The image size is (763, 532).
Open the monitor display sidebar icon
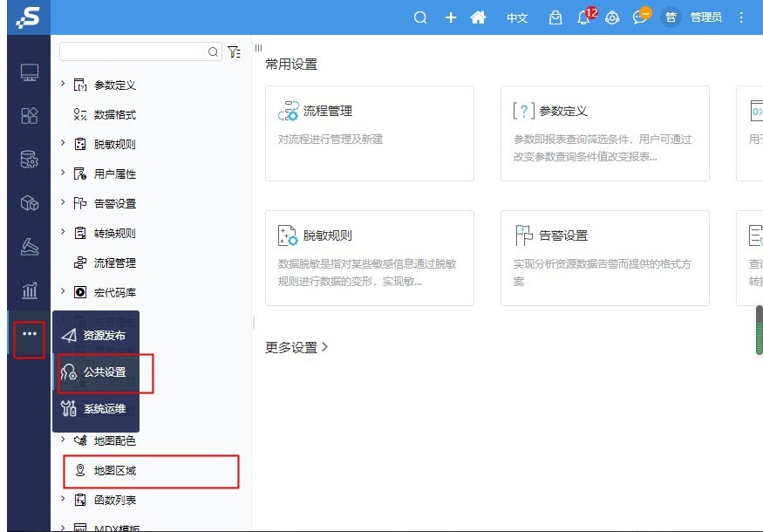click(x=29, y=72)
